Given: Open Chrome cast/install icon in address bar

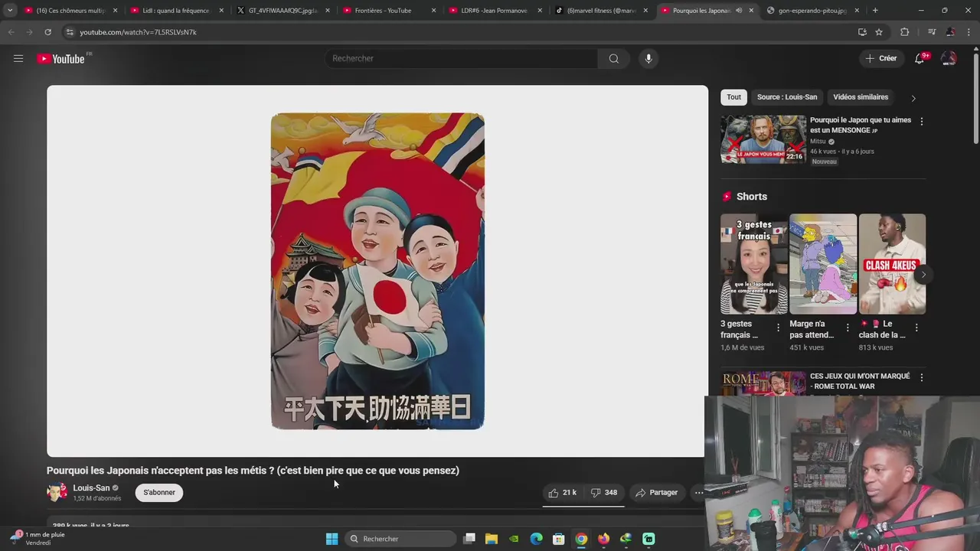Looking at the screenshot, I should pyautogui.click(x=862, y=32).
